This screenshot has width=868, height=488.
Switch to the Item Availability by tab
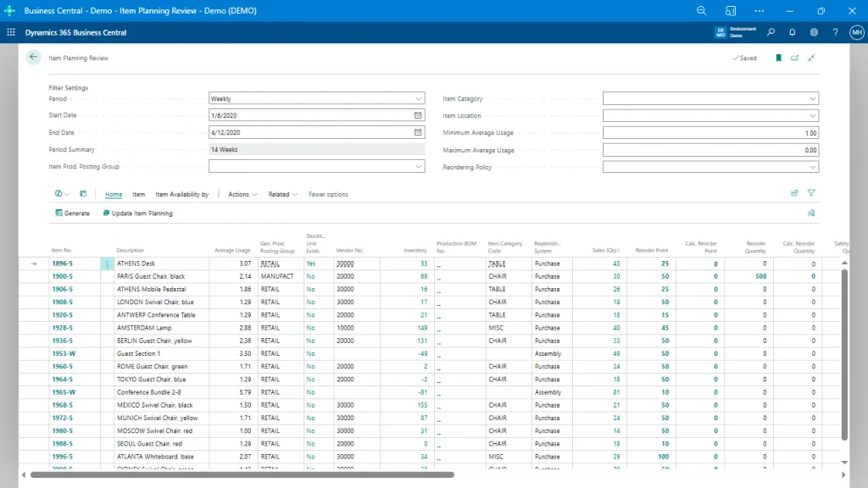182,194
